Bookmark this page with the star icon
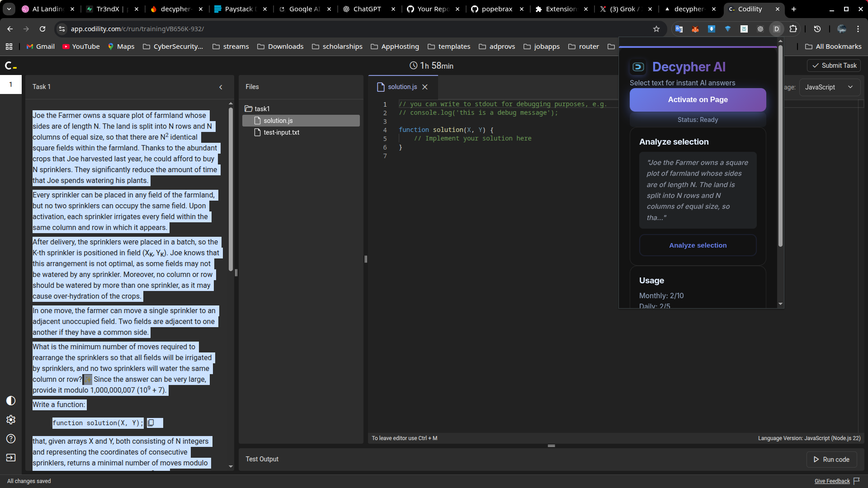Image resolution: width=868 pixels, height=488 pixels. point(656,29)
